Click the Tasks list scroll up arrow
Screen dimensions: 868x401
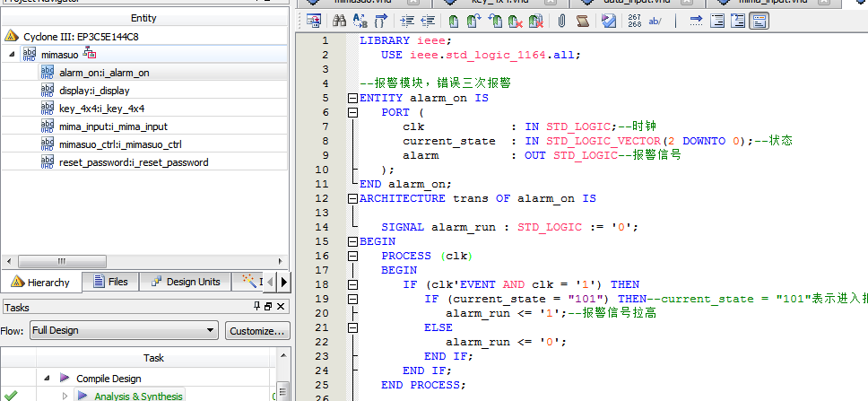[x=282, y=355]
